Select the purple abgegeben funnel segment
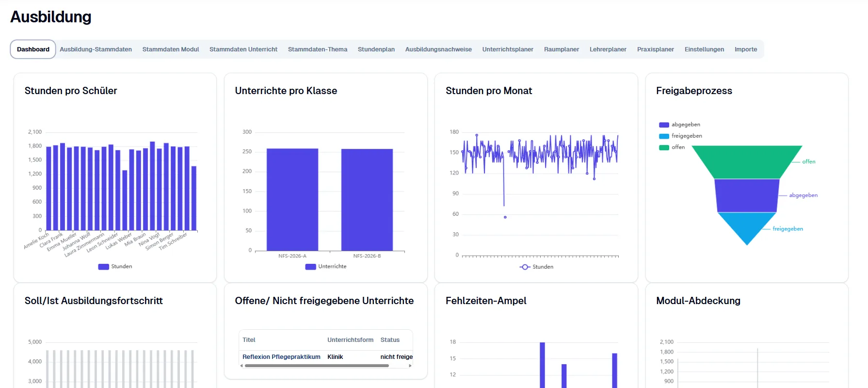Screen dimensions: 868x388 pyautogui.click(x=746, y=195)
